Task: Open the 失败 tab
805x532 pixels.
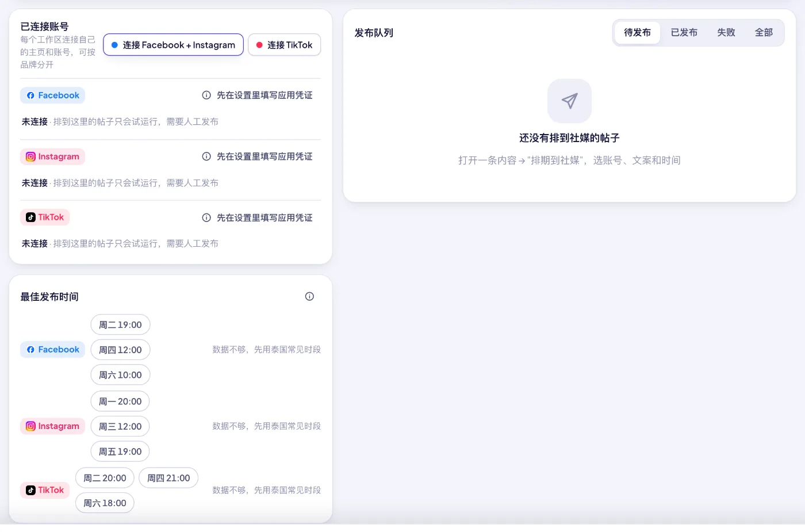Action: click(726, 33)
